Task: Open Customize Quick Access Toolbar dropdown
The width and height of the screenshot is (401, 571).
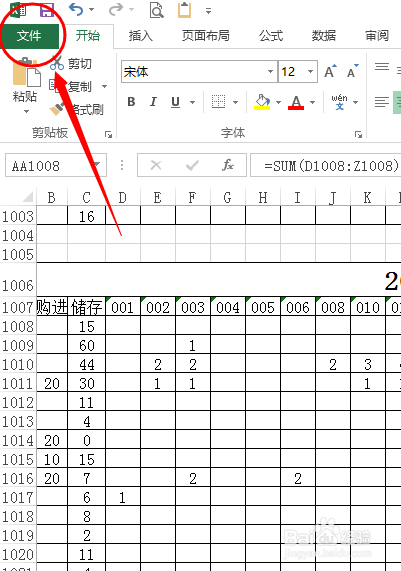Action: [208, 11]
